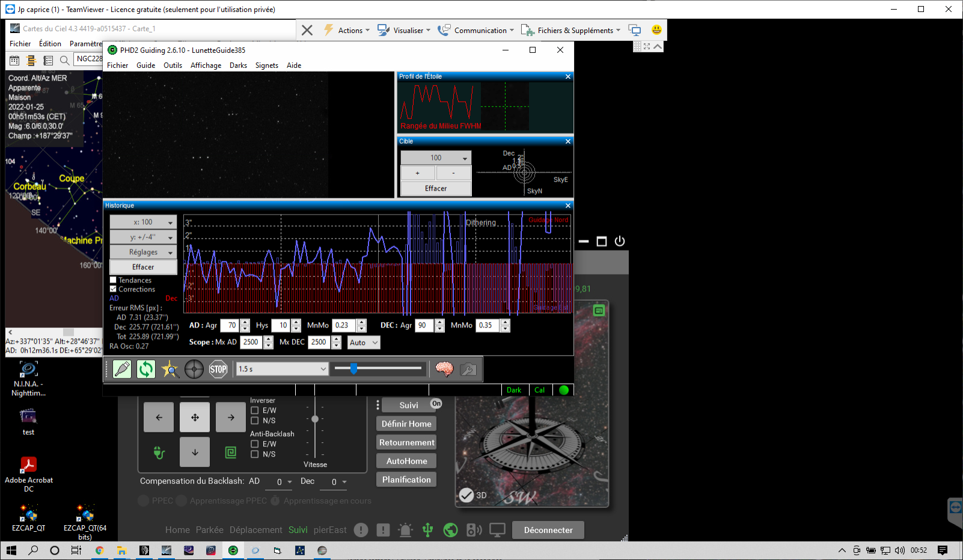The width and height of the screenshot is (963, 560).
Task: Toggle the Suivi On switch
Action: coord(436,404)
